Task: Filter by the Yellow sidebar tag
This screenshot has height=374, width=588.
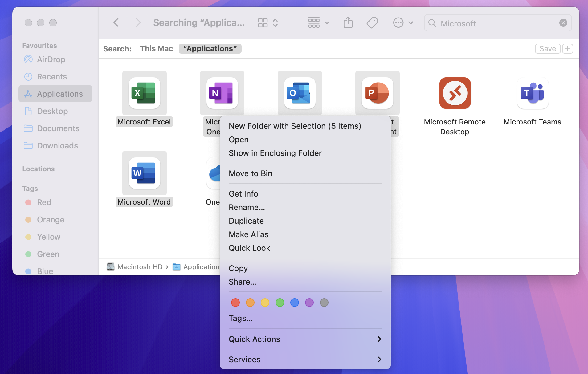Action: tap(55, 237)
